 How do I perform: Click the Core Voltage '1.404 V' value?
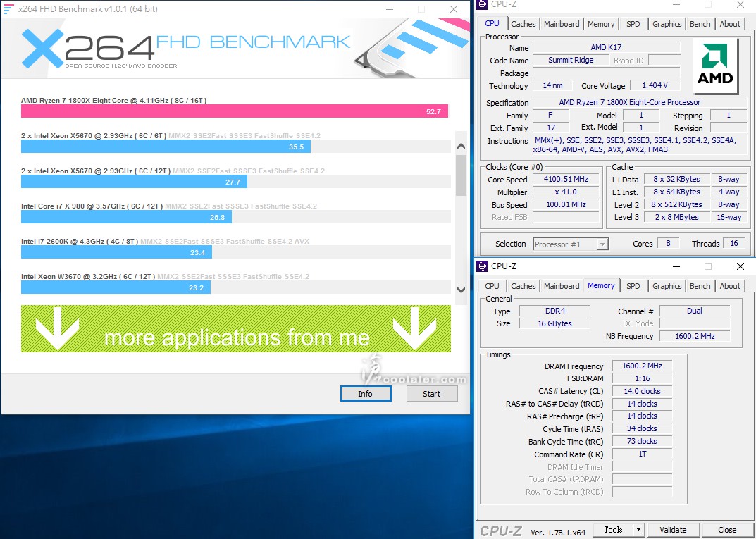click(655, 85)
